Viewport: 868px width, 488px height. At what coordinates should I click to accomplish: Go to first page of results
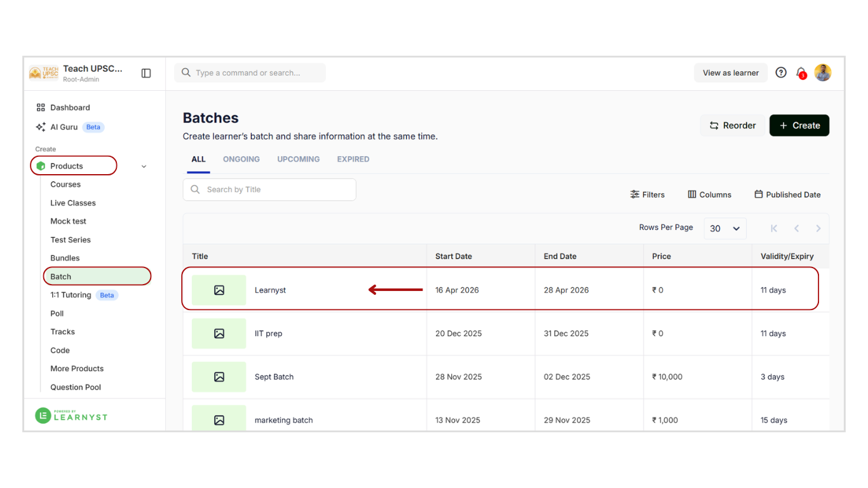[x=774, y=228]
